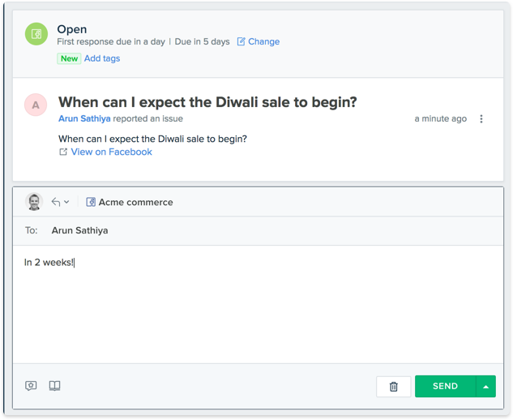Expand the Send options dropdown arrow
513x420 pixels.
[485, 387]
